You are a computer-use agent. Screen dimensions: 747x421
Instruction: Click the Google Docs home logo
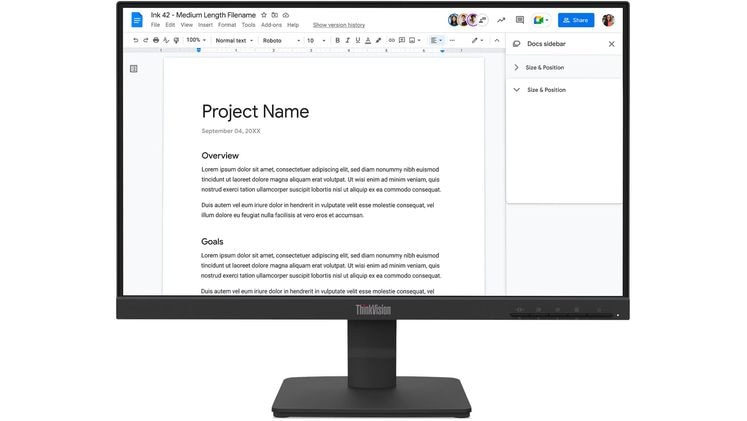(137, 20)
